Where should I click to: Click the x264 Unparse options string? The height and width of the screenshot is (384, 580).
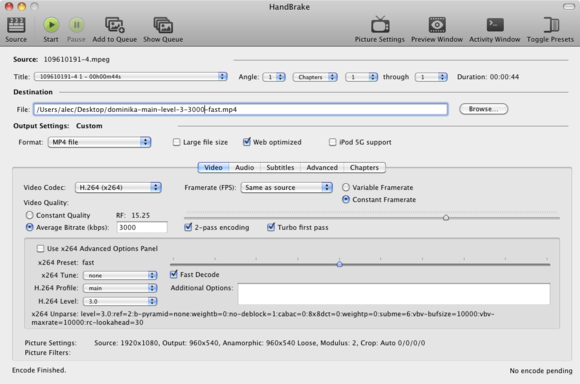click(x=263, y=318)
